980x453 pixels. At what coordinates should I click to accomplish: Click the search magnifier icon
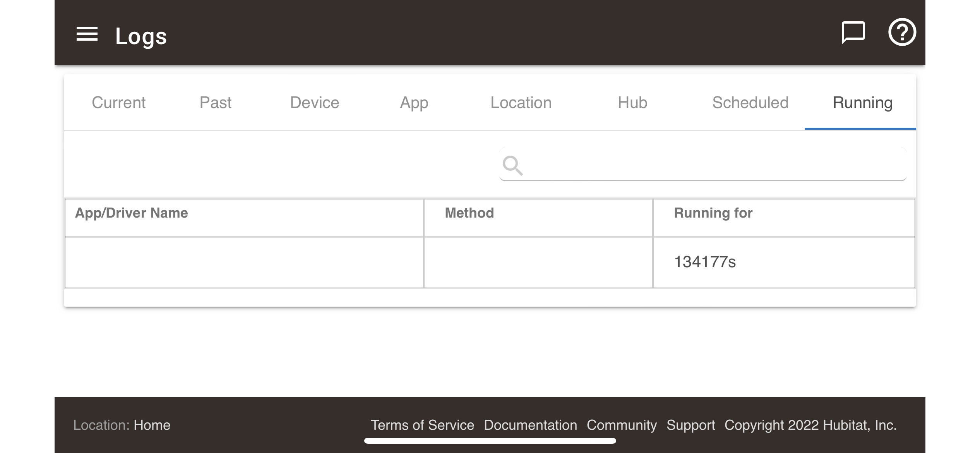512,165
